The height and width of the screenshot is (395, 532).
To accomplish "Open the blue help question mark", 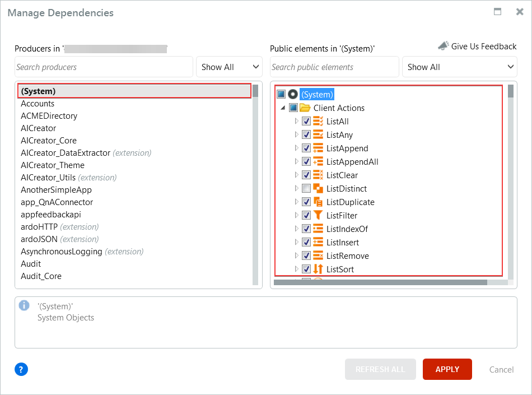I will tap(21, 369).
